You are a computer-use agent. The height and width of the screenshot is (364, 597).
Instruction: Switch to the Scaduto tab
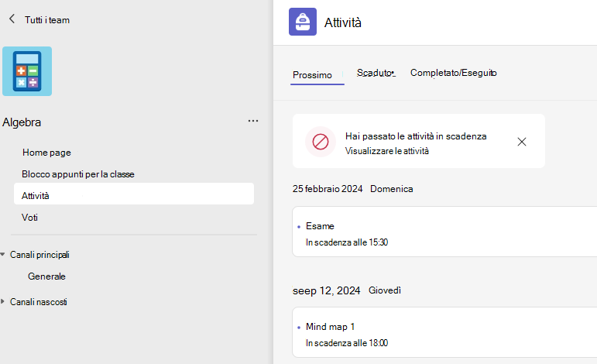pyautogui.click(x=376, y=73)
